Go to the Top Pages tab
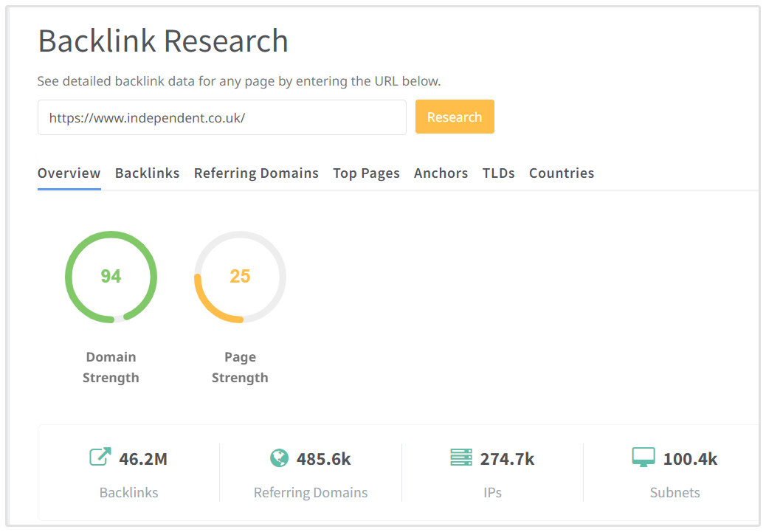The height and width of the screenshot is (532, 766). (x=366, y=173)
